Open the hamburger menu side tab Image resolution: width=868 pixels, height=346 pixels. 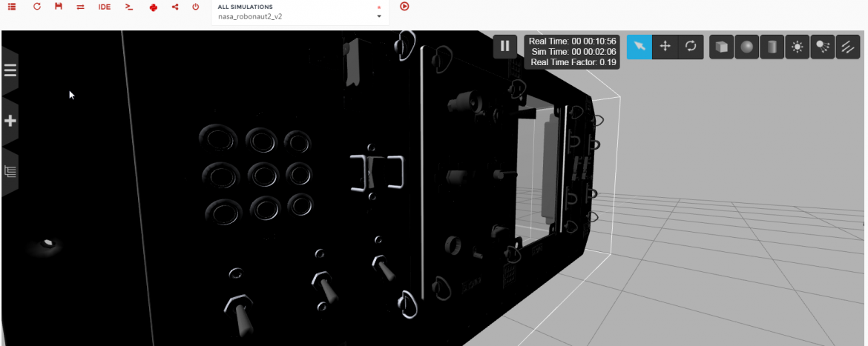10,70
